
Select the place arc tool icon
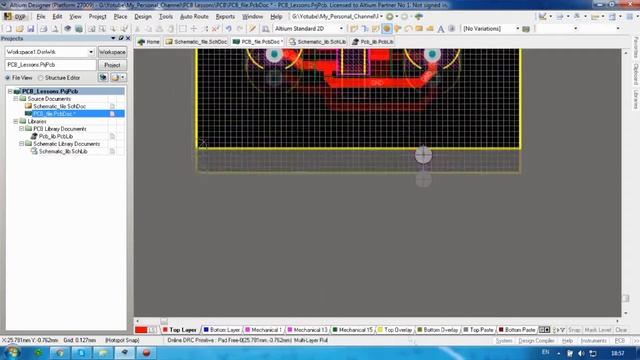(408, 29)
